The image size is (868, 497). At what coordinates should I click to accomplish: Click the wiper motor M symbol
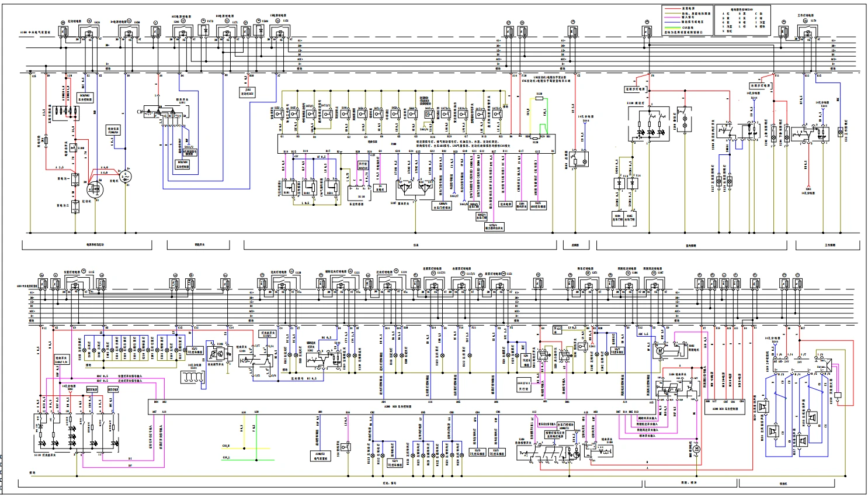(x=659, y=350)
